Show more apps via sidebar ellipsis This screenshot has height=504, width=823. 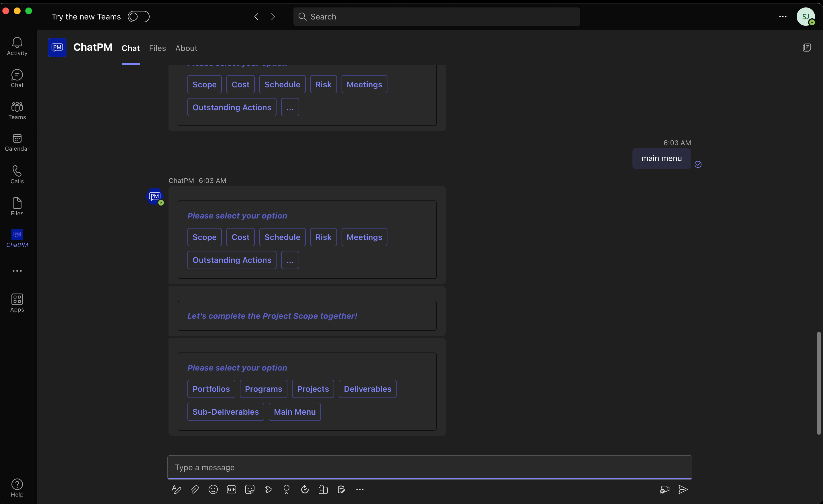[17, 271]
